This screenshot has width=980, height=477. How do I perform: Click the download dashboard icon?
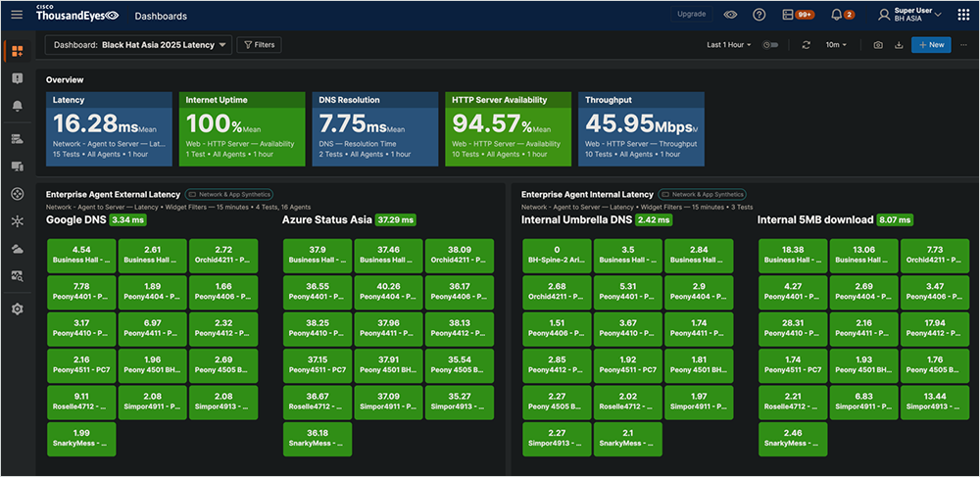898,45
